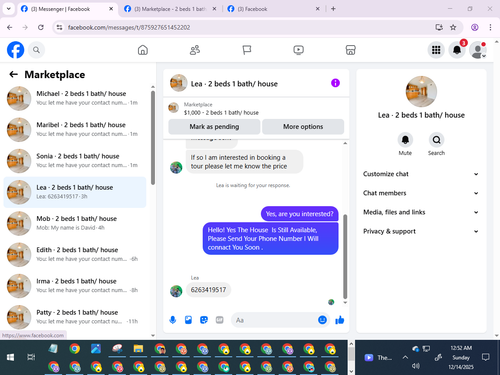Open the Video (Watch) icon
500x375 pixels.
click(298, 50)
